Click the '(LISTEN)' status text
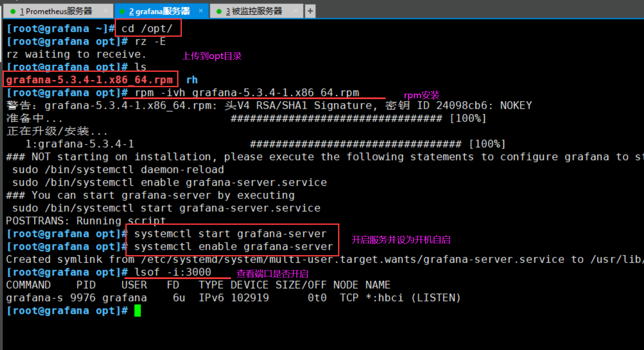This screenshot has width=644, height=350. [436, 298]
